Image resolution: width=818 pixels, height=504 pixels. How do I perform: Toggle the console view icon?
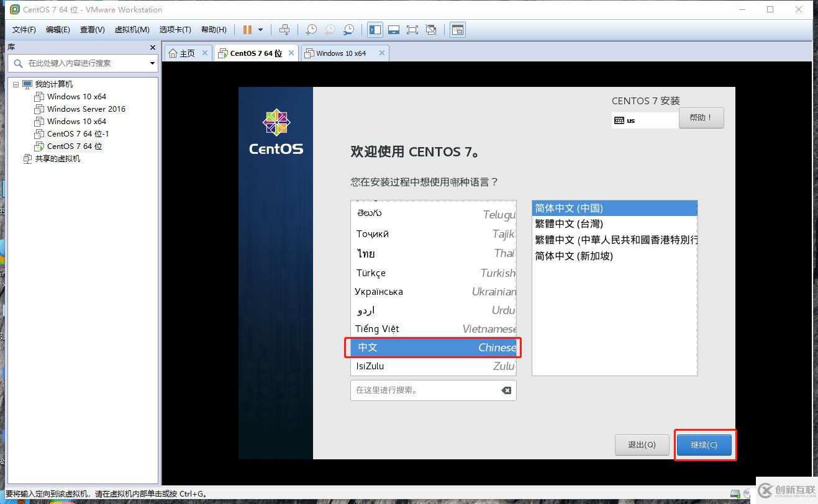(x=458, y=30)
